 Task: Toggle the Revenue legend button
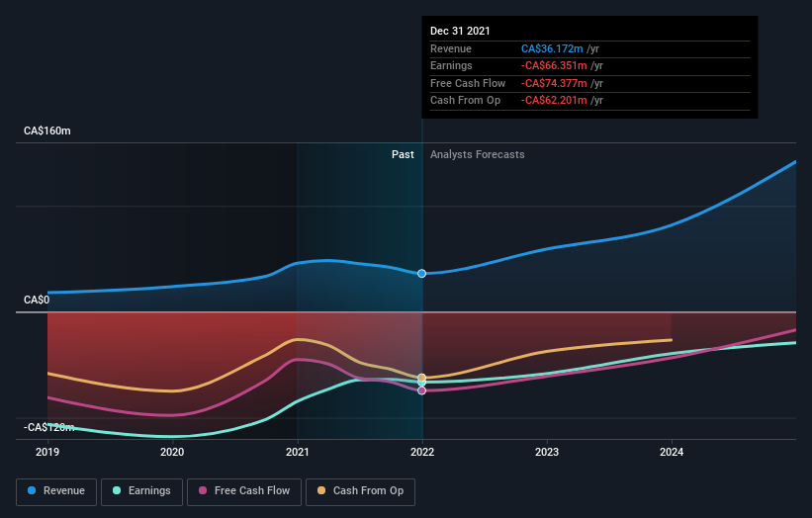point(56,491)
